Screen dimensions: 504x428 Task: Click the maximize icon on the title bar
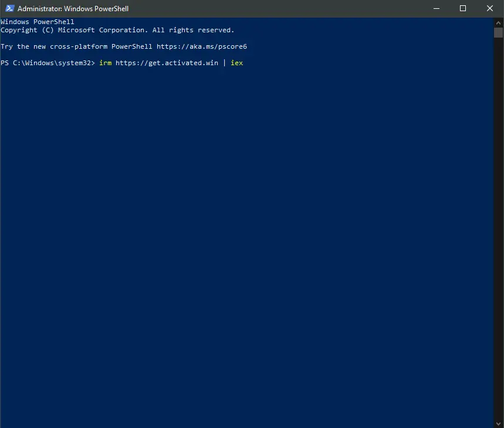coord(462,8)
